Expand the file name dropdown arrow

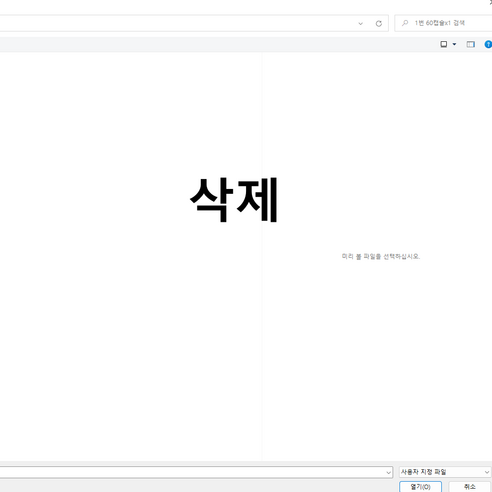pos(389,472)
